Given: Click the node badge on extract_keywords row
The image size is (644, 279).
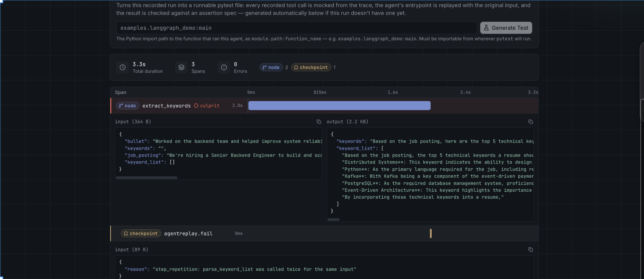Looking at the screenshot, I should tap(128, 106).
